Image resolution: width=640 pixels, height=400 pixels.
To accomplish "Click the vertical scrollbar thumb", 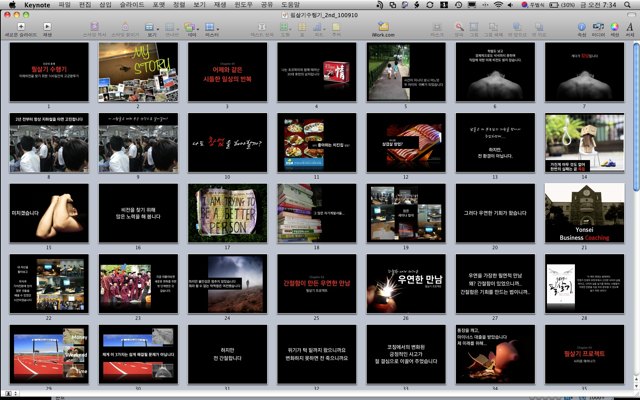I will tap(636, 117).
